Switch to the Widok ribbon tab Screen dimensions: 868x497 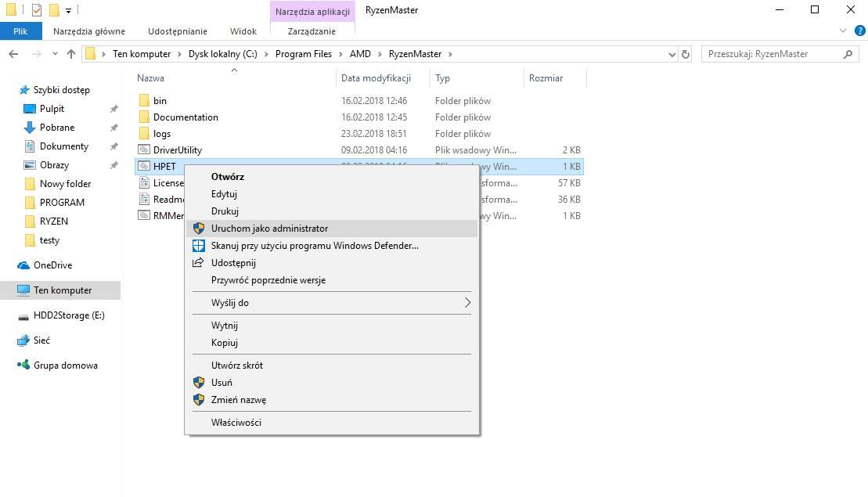pos(243,31)
